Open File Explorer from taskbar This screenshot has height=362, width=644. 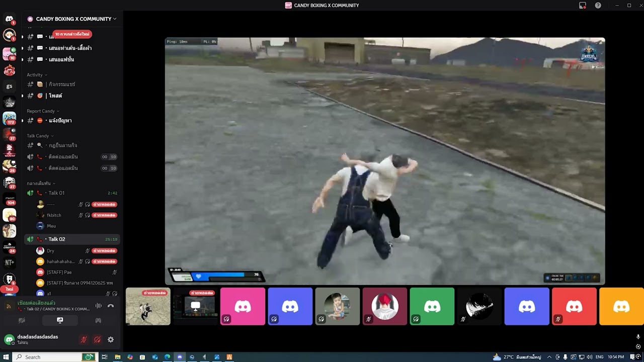click(x=117, y=357)
